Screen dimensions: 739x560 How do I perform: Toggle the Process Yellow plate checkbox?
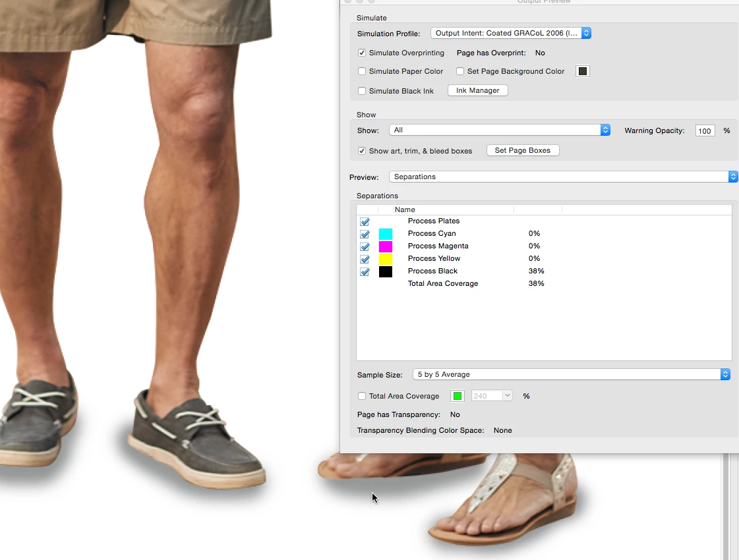[x=365, y=259]
